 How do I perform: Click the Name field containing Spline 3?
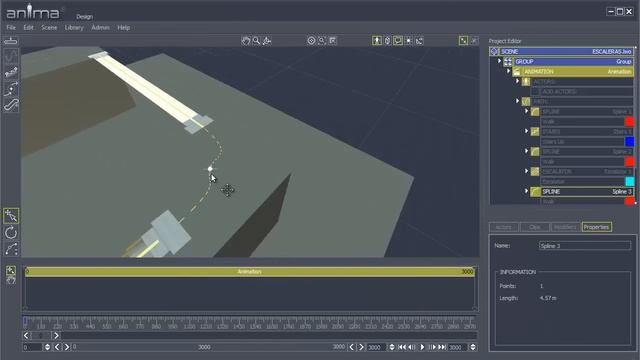[x=585, y=246]
